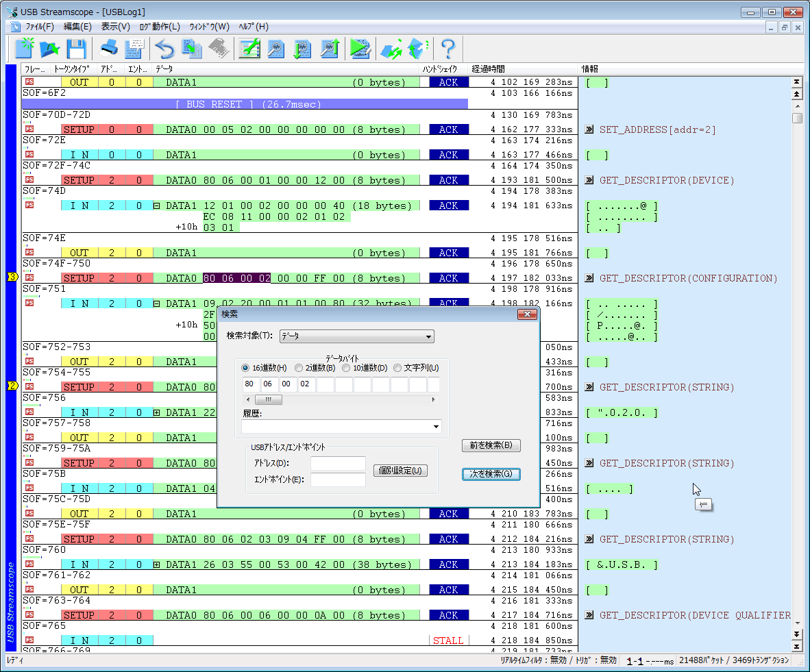Print the log using the printer icon
This screenshot has width=810, height=672.
pos(108,49)
